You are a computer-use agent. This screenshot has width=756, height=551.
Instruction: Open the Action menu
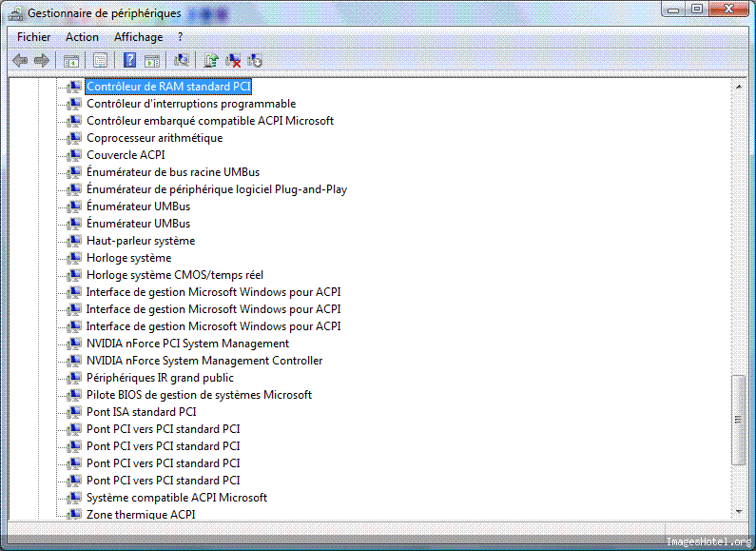(82, 37)
